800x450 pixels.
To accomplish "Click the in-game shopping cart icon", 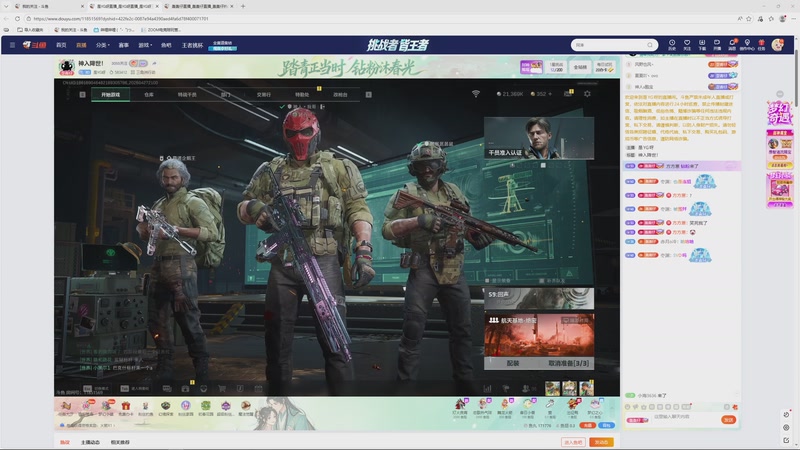I will [222, 389].
